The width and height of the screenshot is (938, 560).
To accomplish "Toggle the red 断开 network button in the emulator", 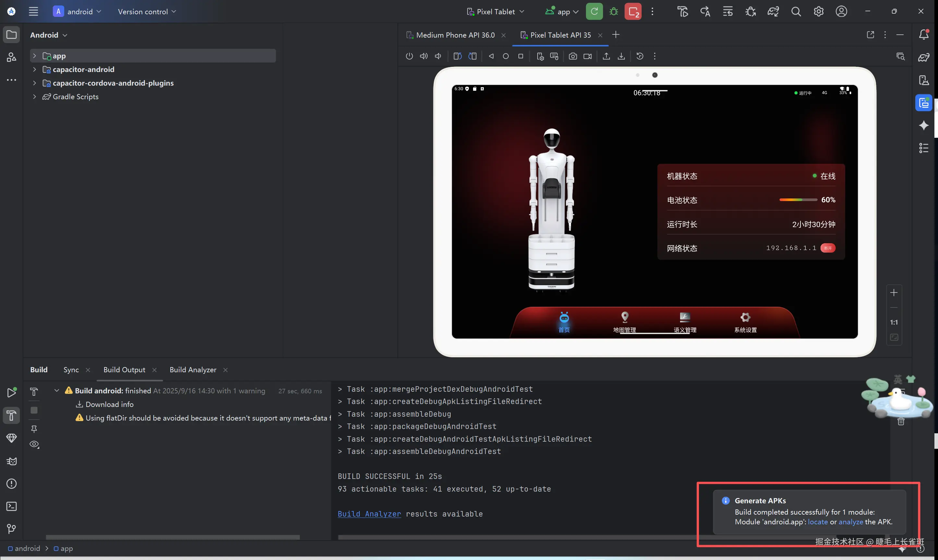I will pyautogui.click(x=827, y=248).
